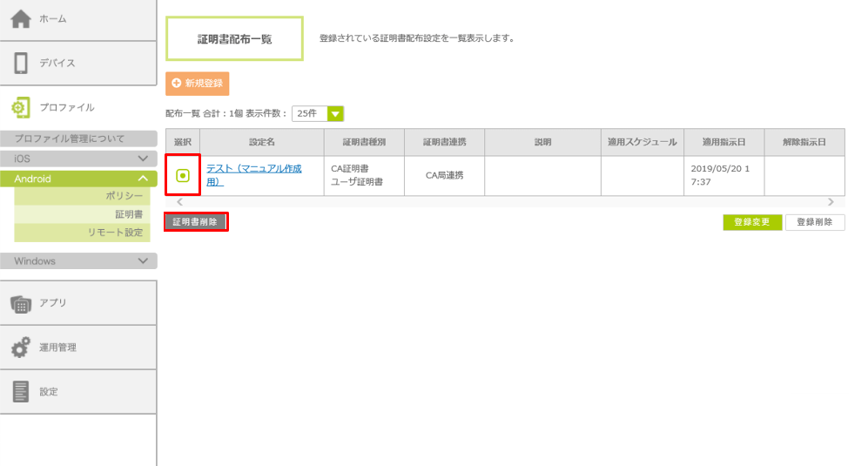Image resolution: width=868 pixels, height=466 pixels.
Task: Select the テスト row radio button
Action: 183,176
